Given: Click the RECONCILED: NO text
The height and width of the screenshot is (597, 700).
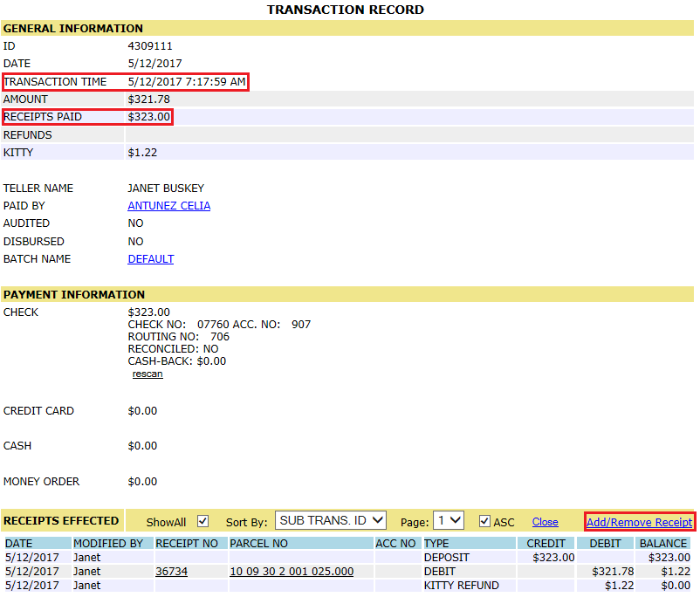Looking at the screenshot, I should pos(173,349).
